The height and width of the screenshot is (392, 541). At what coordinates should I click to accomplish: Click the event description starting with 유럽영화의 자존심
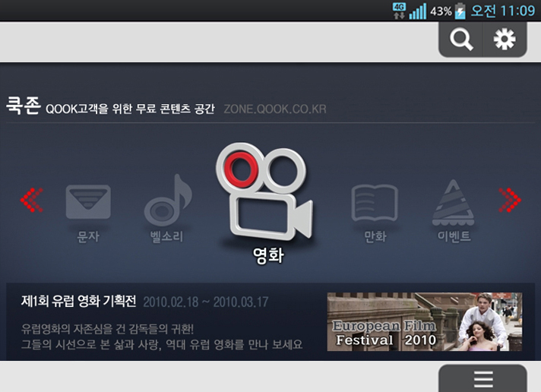tap(161, 337)
